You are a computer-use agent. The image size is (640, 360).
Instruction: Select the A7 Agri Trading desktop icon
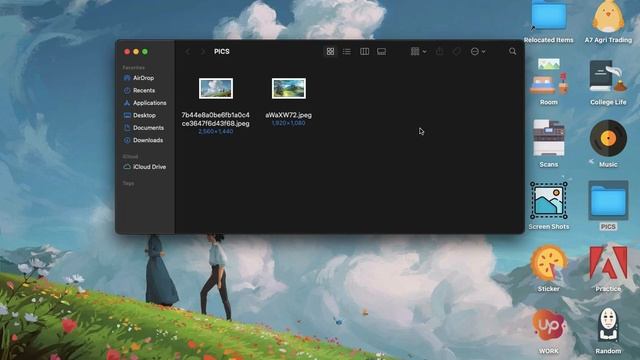click(608, 17)
